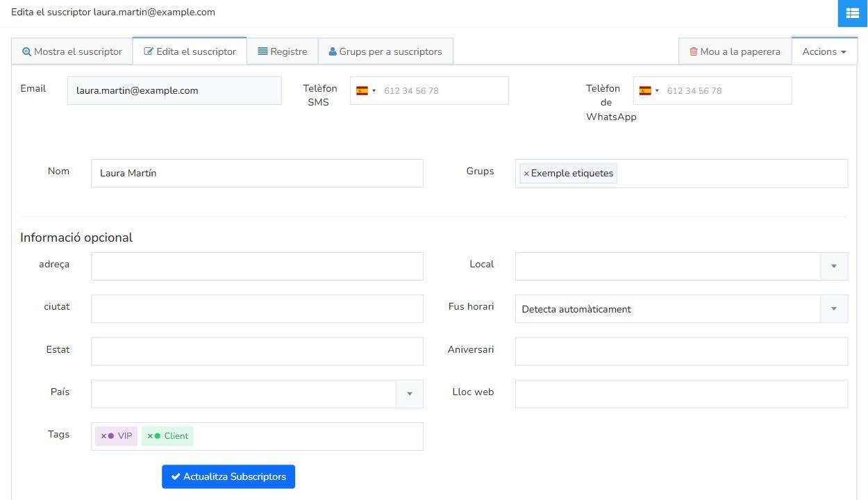Click the Spanish flag in WhatsApp phone
The height and width of the screenshot is (500, 868).
(645, 90)
